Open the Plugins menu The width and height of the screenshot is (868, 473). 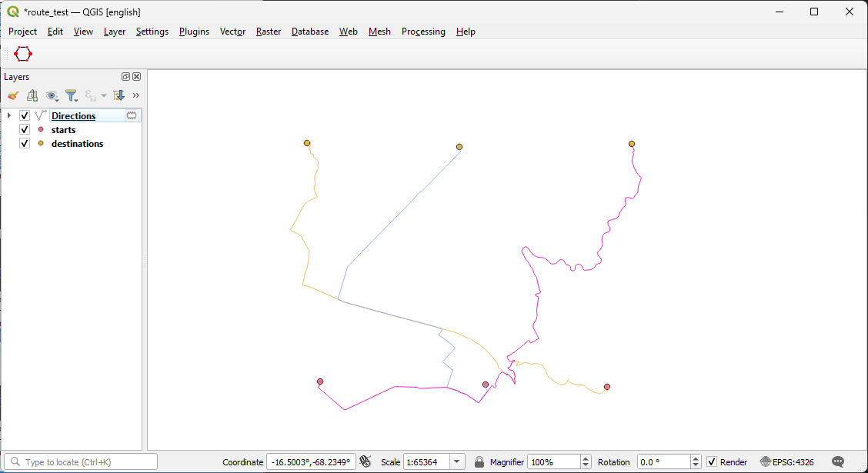(x=195, y=32)
